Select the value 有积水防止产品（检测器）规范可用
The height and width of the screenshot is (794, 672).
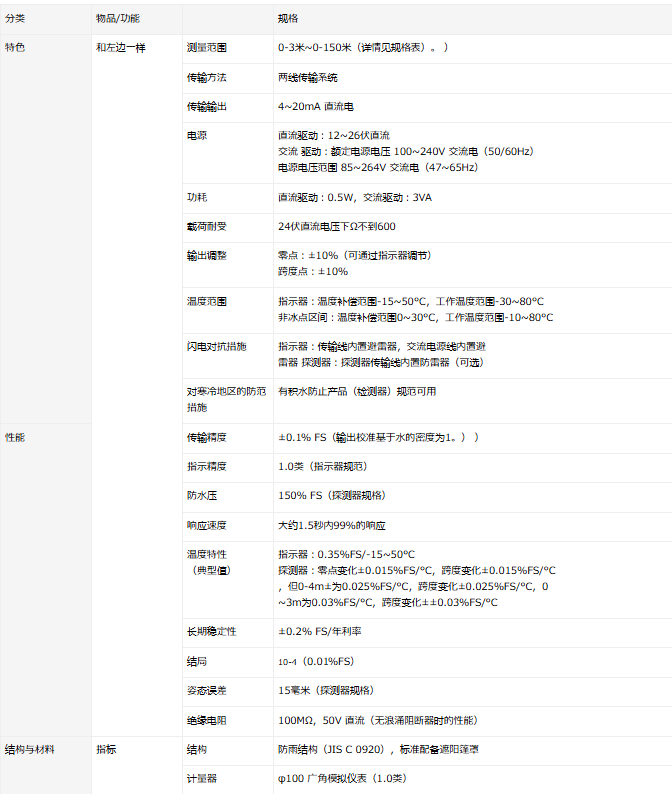pyautogui.click(x=357, y=391)
